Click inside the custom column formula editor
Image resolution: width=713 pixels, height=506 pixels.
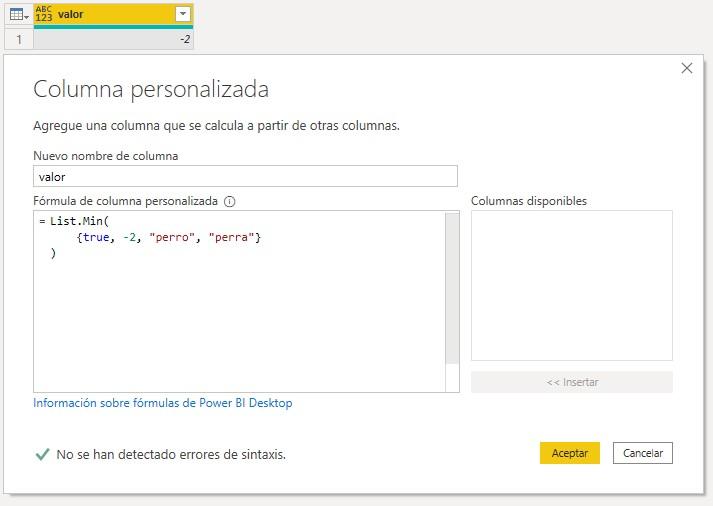click(240, 320)
